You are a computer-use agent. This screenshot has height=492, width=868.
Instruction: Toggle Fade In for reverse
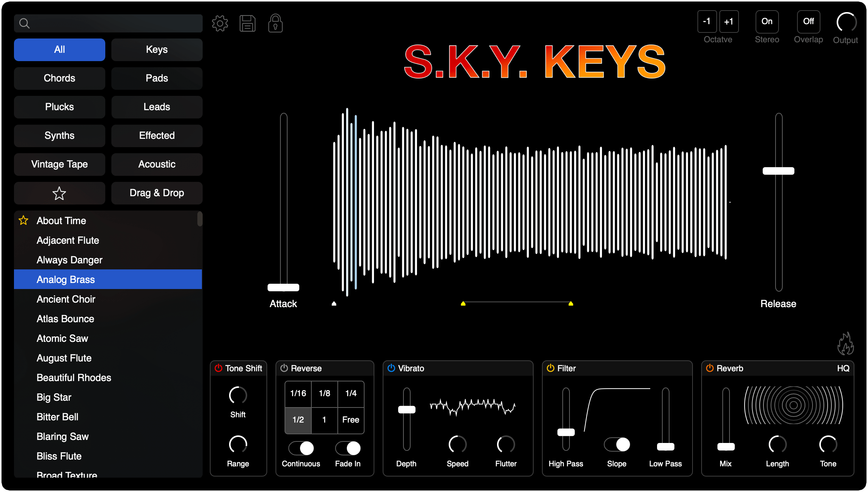point(348,448)
